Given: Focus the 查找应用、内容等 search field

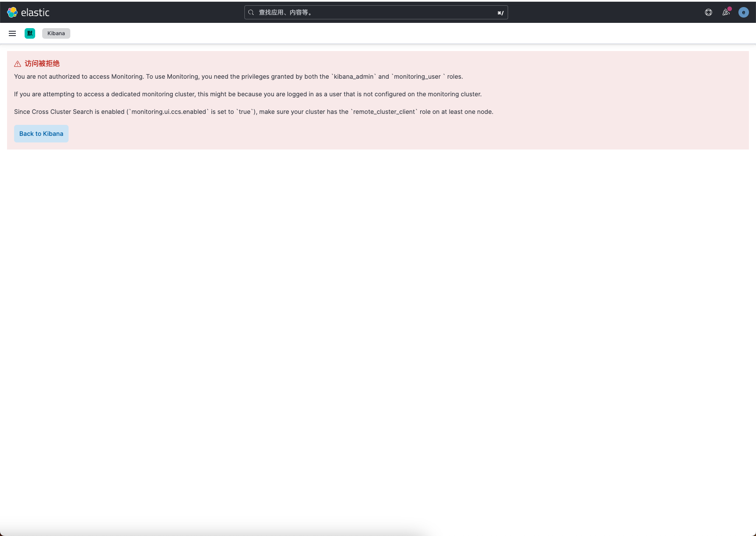Looking at the screenshot, I should 374,12.
